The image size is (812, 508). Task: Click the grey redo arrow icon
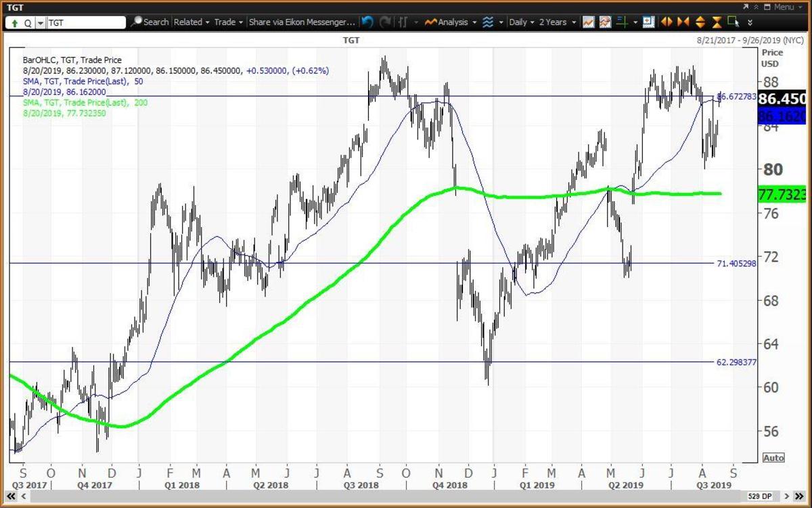coord(385,22)
